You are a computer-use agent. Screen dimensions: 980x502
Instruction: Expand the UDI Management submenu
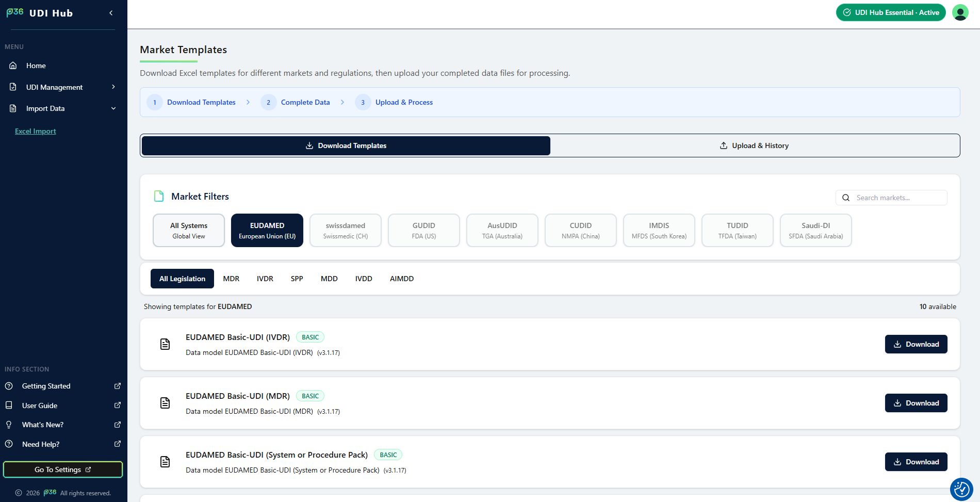point(63,87)
